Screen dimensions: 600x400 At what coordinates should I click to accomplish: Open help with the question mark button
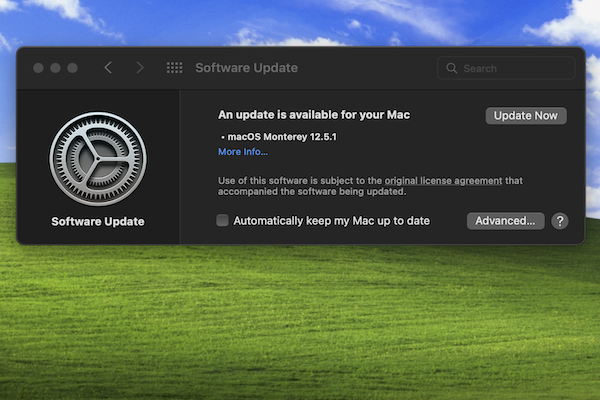(x=559, y=221)
